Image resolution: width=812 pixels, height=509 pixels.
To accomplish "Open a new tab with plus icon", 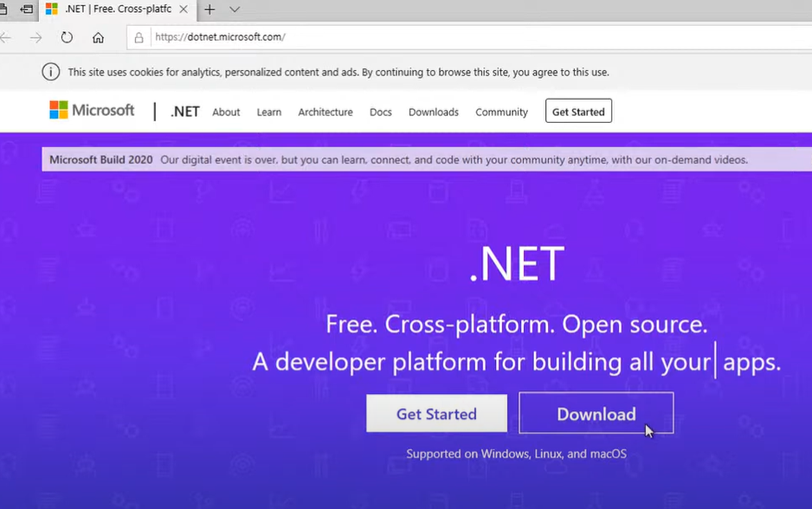I will [209, 10].
